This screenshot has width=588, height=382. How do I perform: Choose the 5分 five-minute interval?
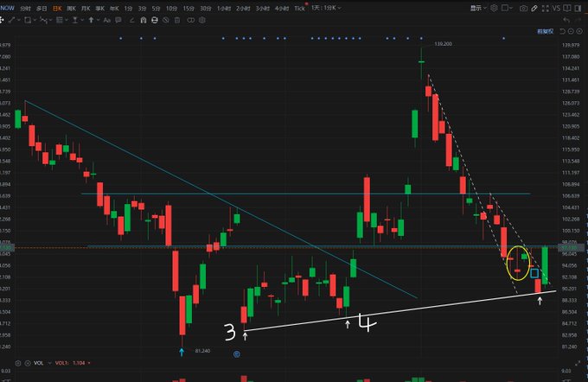(156, 9)
